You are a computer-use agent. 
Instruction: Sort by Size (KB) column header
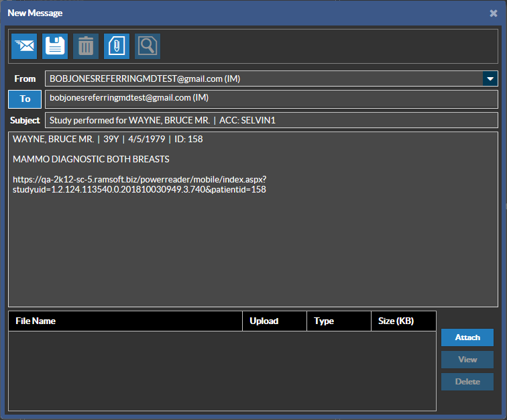tap(403, 321)
